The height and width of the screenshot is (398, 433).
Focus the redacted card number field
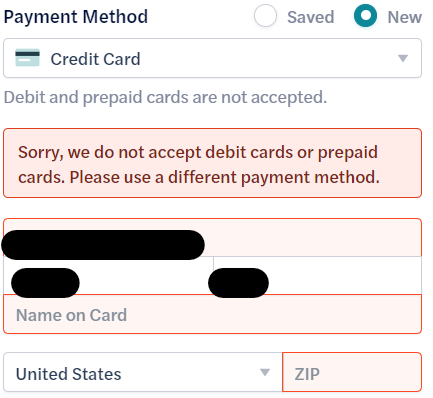(x=212, y=238)
